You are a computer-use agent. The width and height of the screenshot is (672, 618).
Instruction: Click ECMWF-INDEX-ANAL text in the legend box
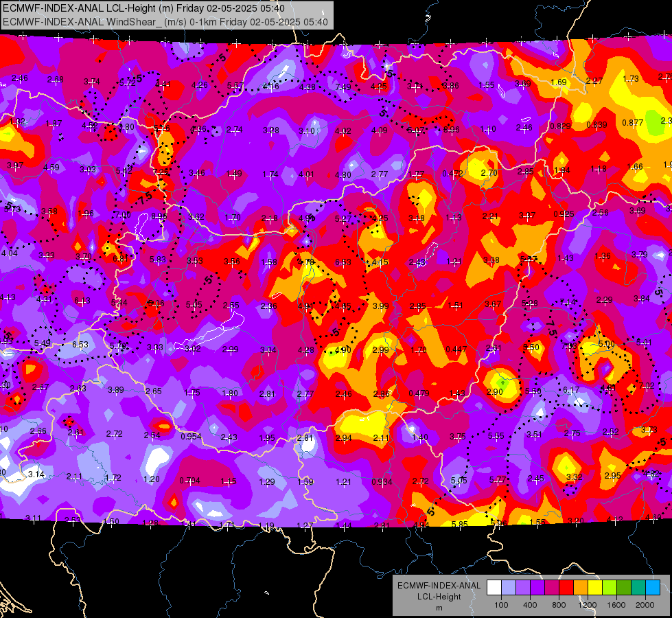click(439, 586)
